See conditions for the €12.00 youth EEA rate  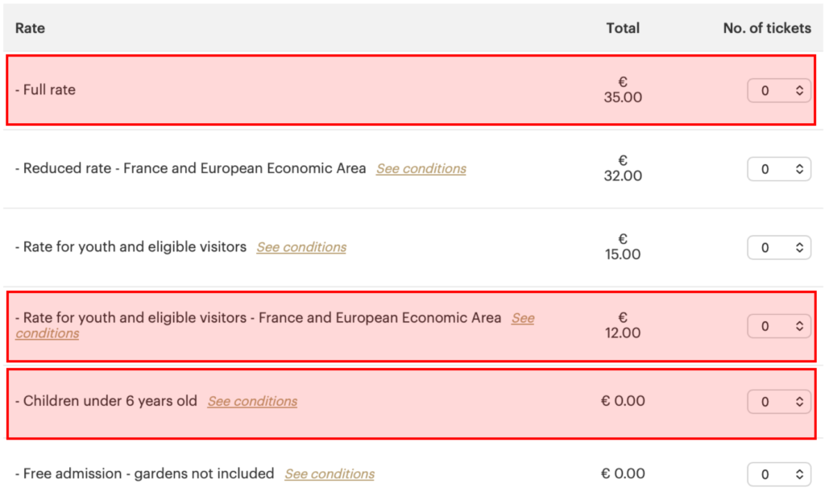523,319
